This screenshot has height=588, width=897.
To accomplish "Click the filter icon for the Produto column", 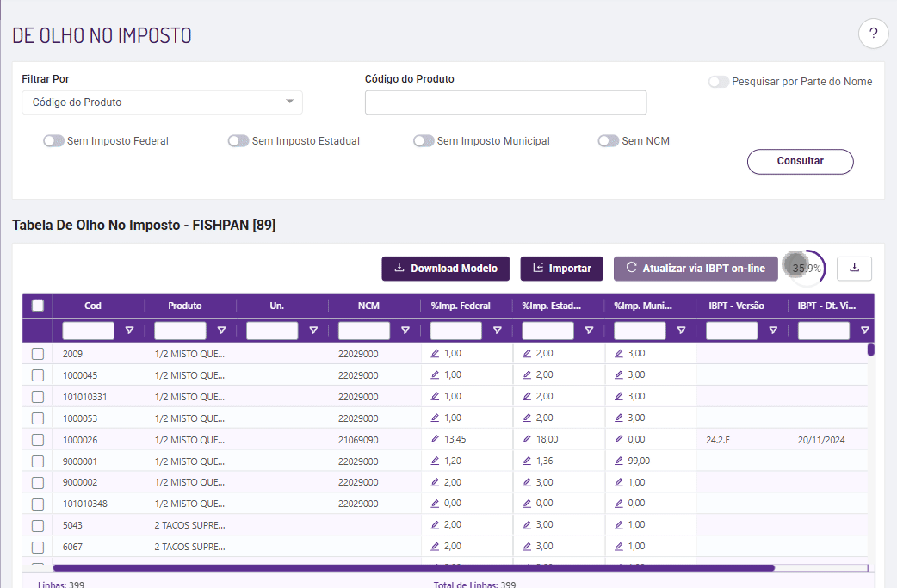I will coord(221,331).
